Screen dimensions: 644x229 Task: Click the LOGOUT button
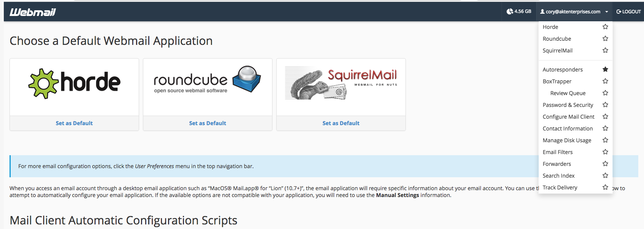tap(629, 12)
